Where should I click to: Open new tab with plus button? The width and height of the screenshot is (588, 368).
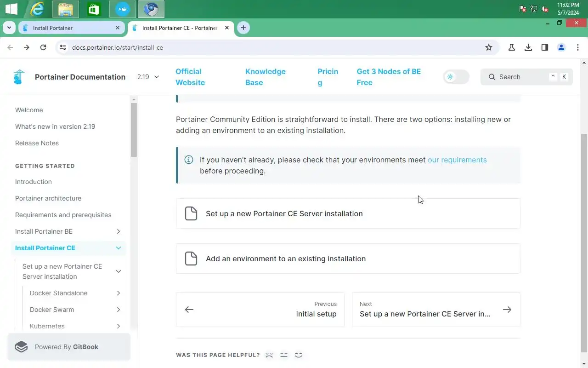(243, 28)
